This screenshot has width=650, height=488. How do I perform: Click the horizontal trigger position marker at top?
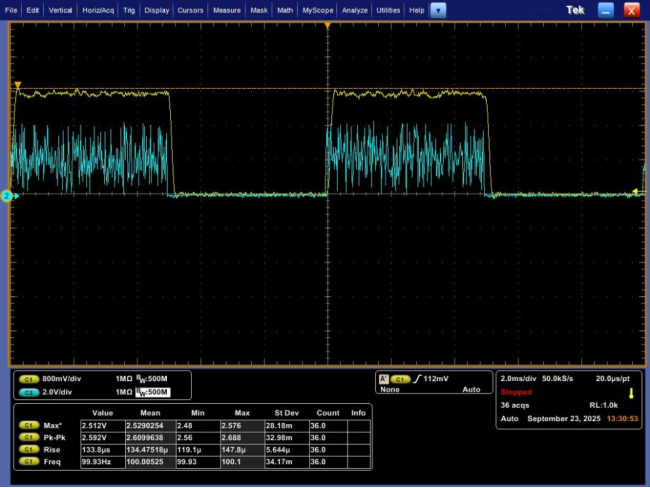pyautogui.click(x=327, y=26)
